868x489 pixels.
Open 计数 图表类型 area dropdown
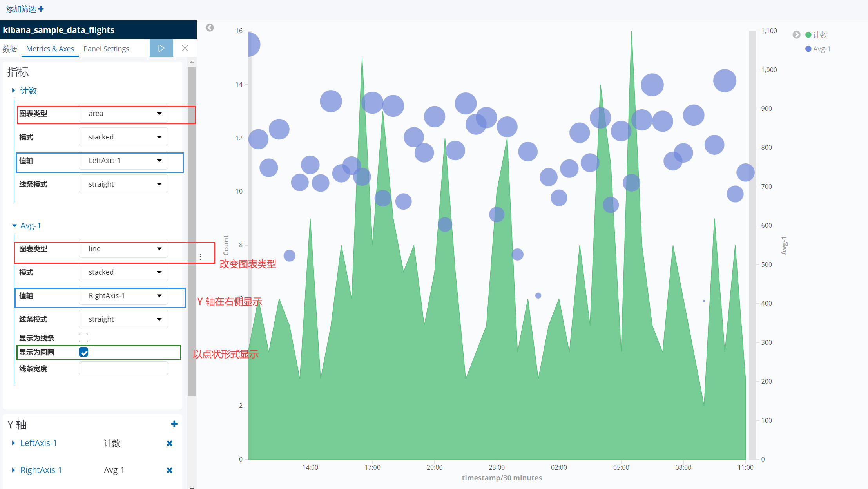click(123, 114)
